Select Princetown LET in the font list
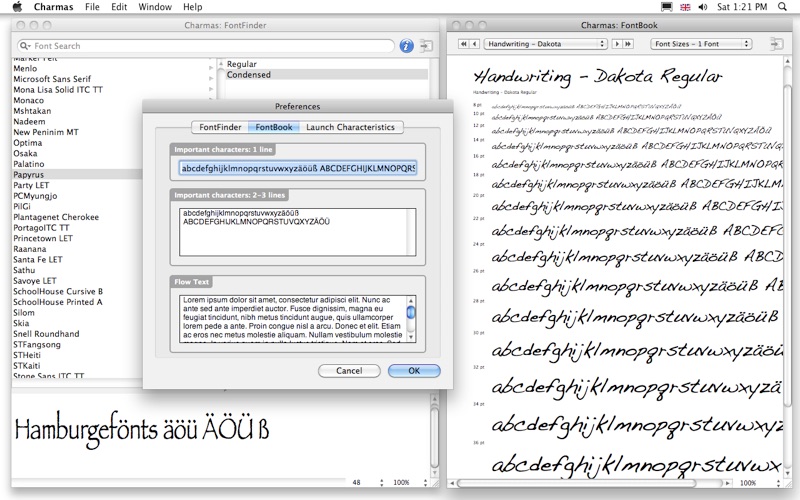The height and width of the screenshot is (500, 800). point(43,238)
